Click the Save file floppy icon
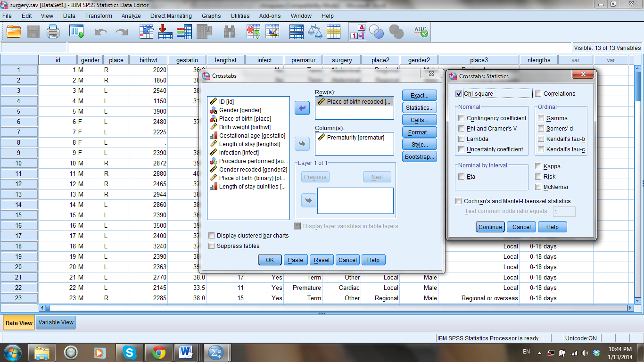This screenshot has height=362, width=644. point(33,32)
